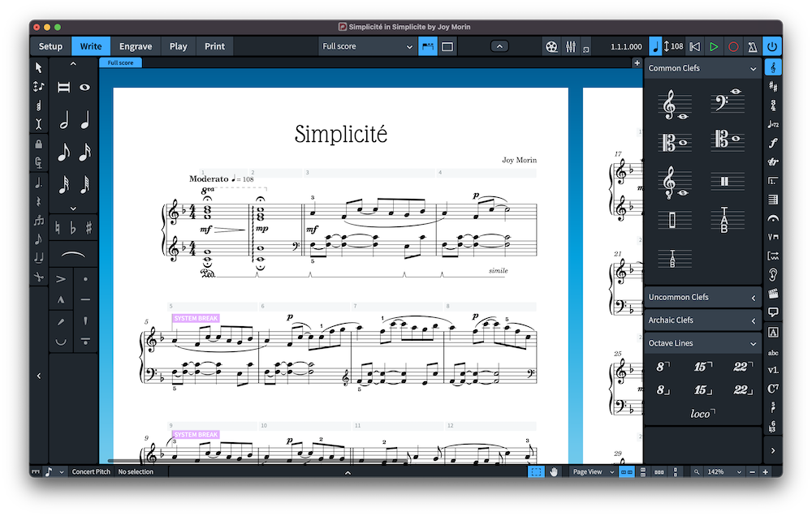Open the Ornaments trill panel icon

[773, 161]
